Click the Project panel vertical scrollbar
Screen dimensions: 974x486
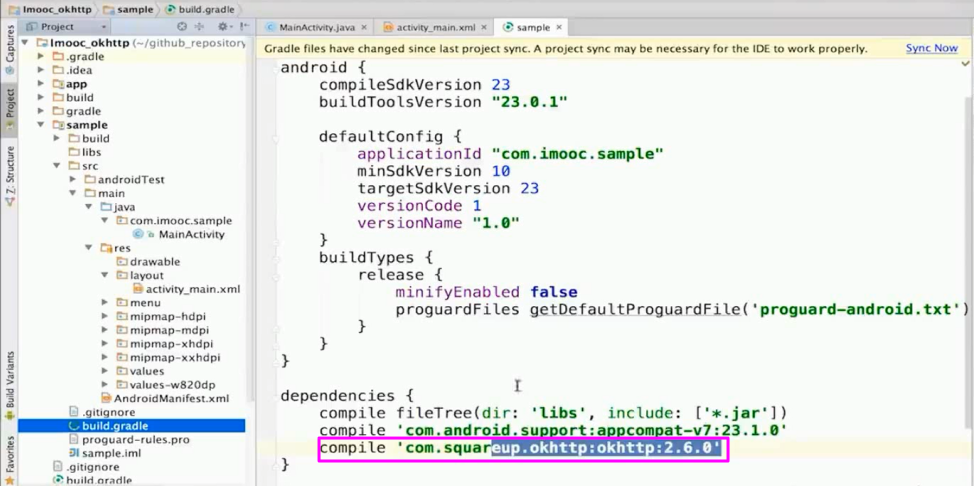(x=250, y=218)
